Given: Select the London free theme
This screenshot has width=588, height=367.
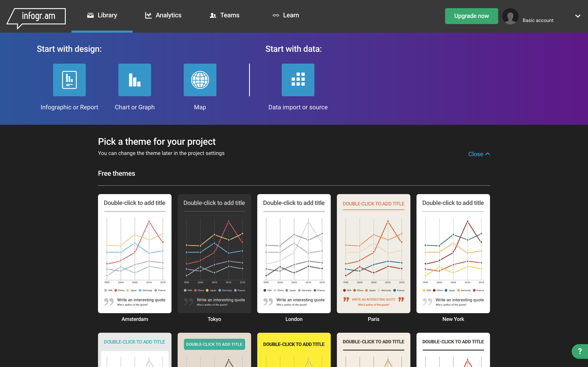Looking at the screenshot, I should pos(294,253).
